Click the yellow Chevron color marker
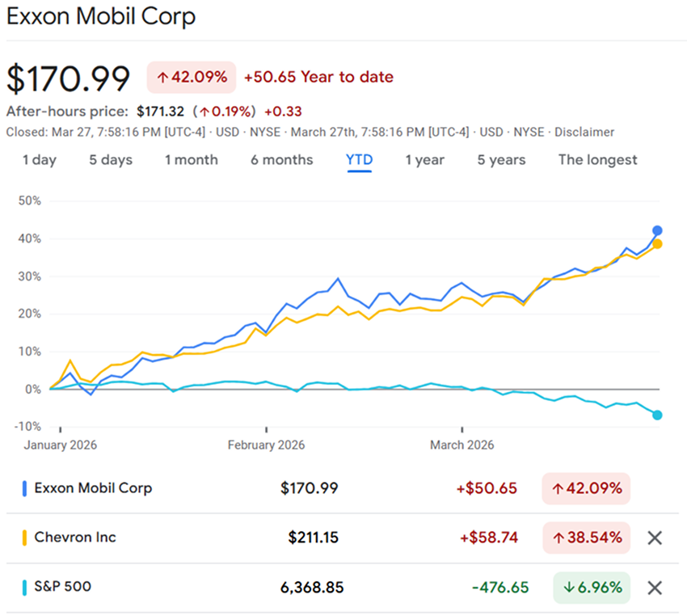 coord(25,538)
